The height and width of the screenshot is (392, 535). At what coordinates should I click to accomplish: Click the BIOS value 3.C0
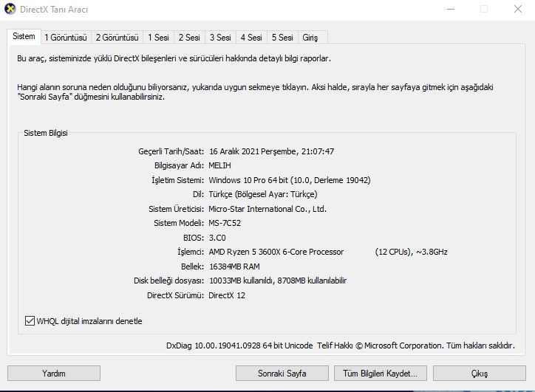pos(217,238)
